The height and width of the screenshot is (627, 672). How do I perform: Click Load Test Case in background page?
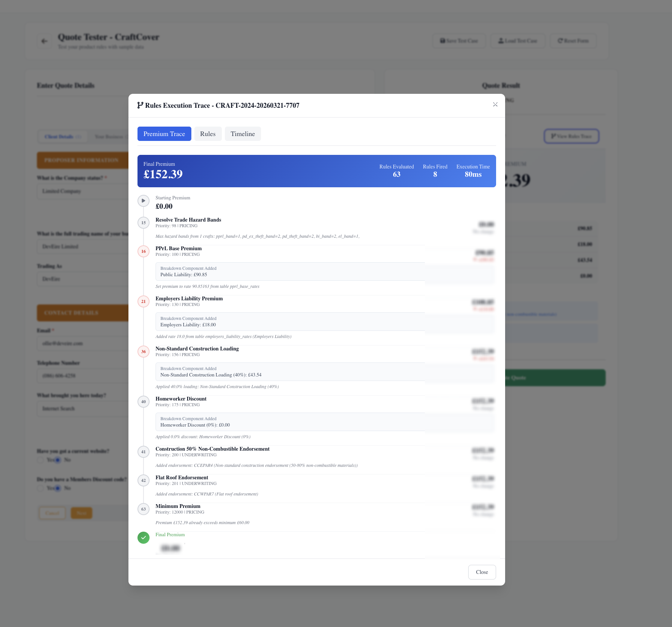518,41
